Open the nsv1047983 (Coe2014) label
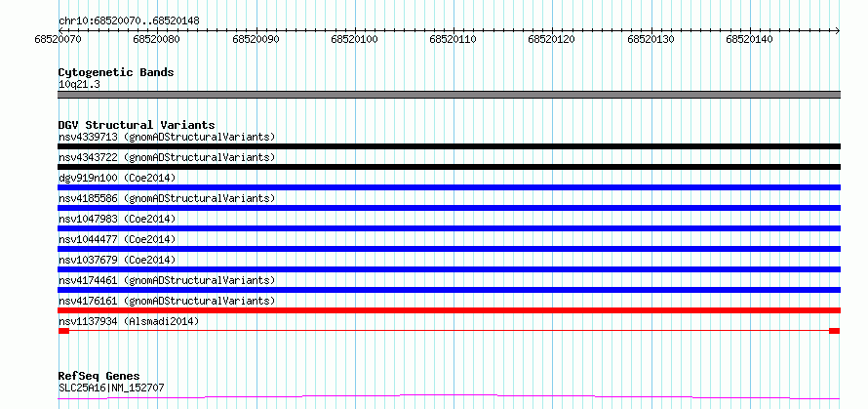Screen dimensions: 868x409 coord(117,219)
